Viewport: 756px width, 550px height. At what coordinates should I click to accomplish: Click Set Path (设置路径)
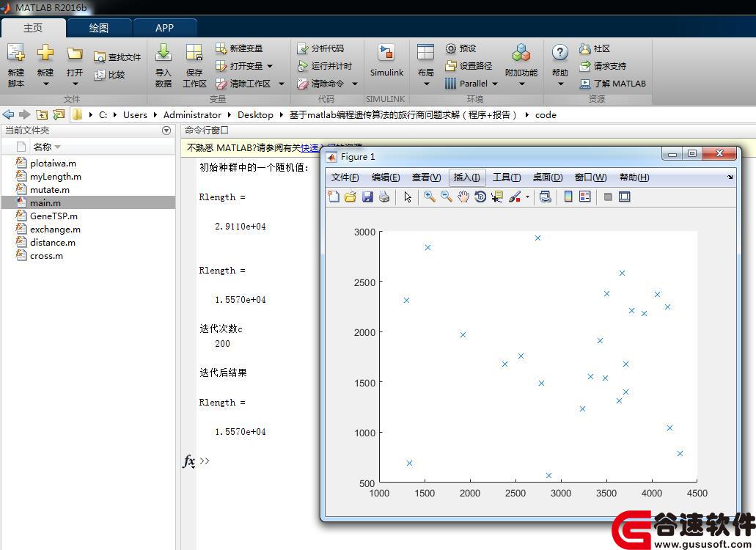pyautogui.click(x=469, y=66)
